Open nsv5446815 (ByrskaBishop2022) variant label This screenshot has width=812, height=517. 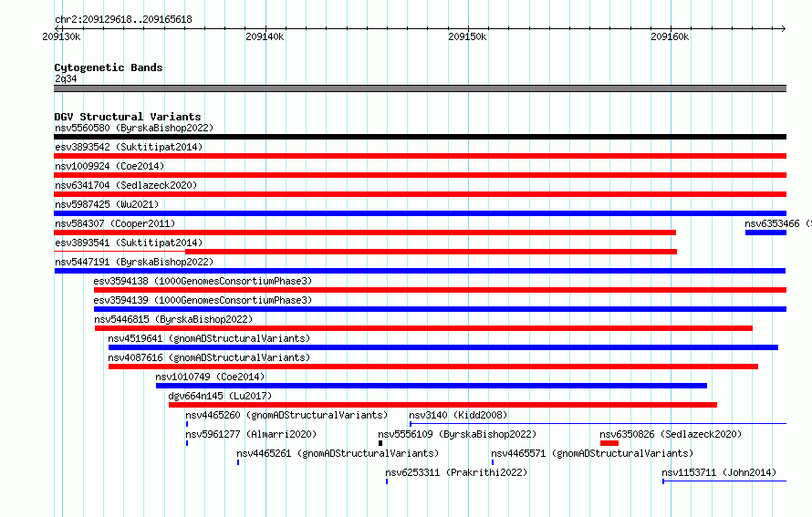pyautogui.click(x=173, y=319)
